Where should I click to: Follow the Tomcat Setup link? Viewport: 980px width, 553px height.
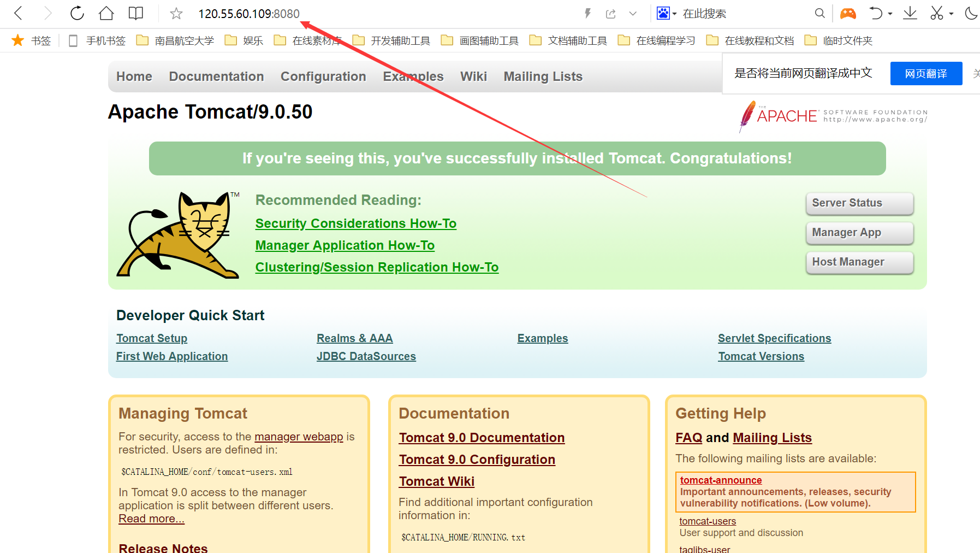point(152,338)
